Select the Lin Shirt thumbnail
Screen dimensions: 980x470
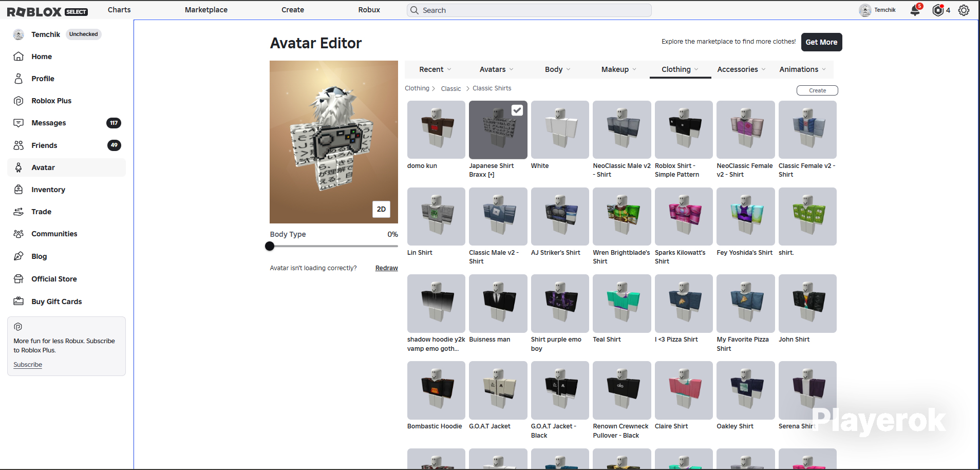[436, 216]
